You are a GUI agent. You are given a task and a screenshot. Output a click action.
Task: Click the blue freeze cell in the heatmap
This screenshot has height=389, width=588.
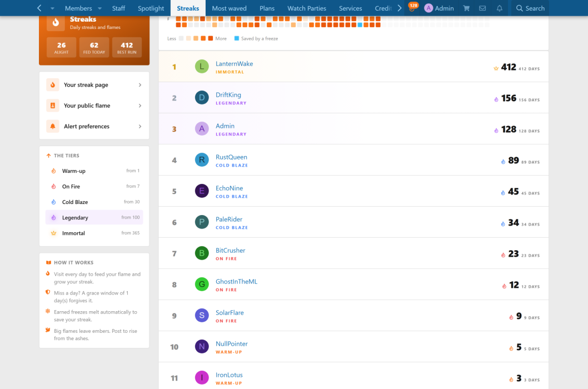360,25
